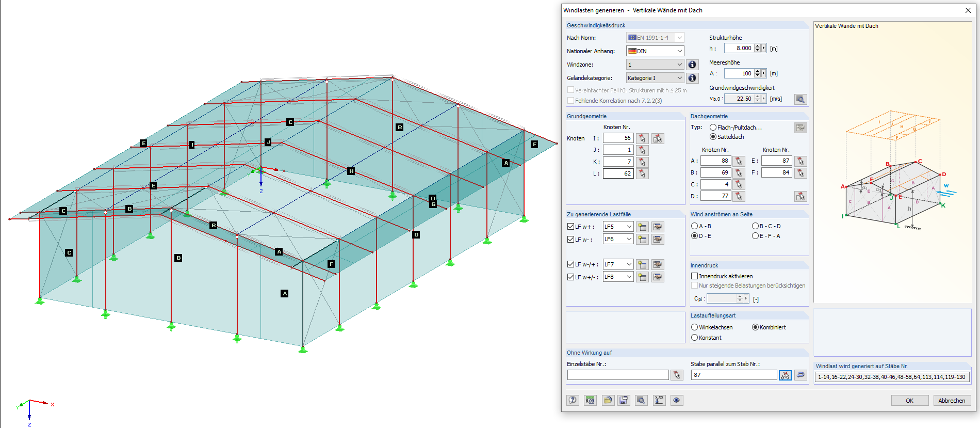This screenshot has width=980, height=428.
Task: Click the Geländekategorie info icon
Action: 692,78
